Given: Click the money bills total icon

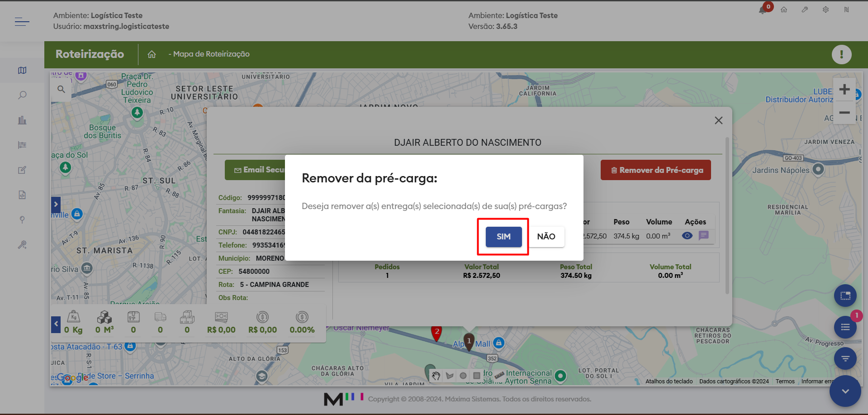Looking at the screenshot, I should 221,317.
